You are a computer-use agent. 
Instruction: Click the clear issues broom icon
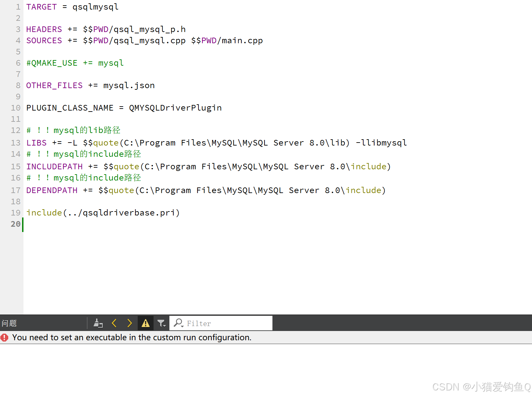tap(98, 323)
